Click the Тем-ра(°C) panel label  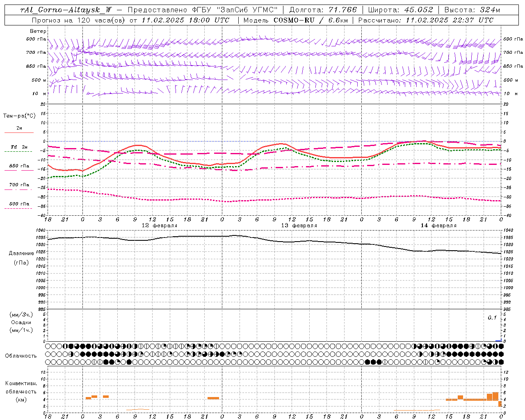click(19, 116)
